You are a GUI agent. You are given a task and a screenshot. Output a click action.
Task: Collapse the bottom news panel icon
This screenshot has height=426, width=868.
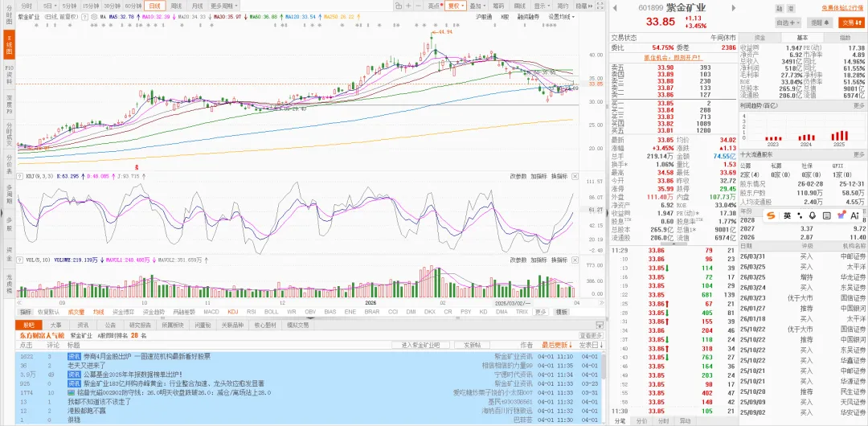600,326
